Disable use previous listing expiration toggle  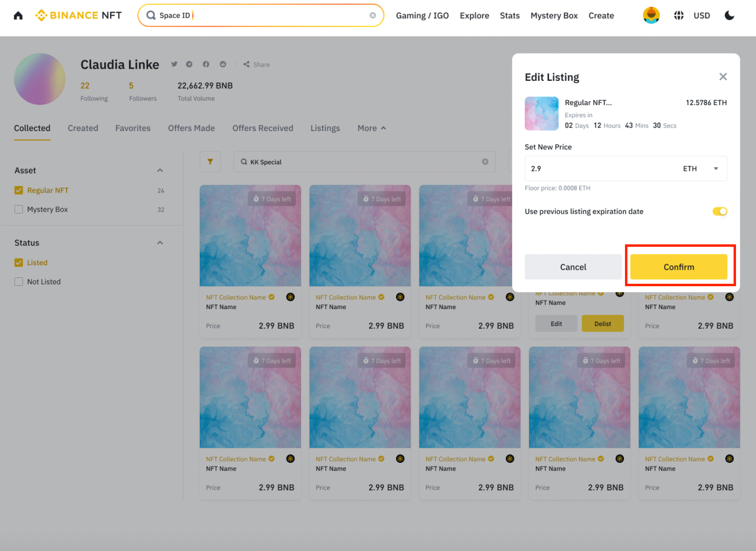(x=719, y=211)
